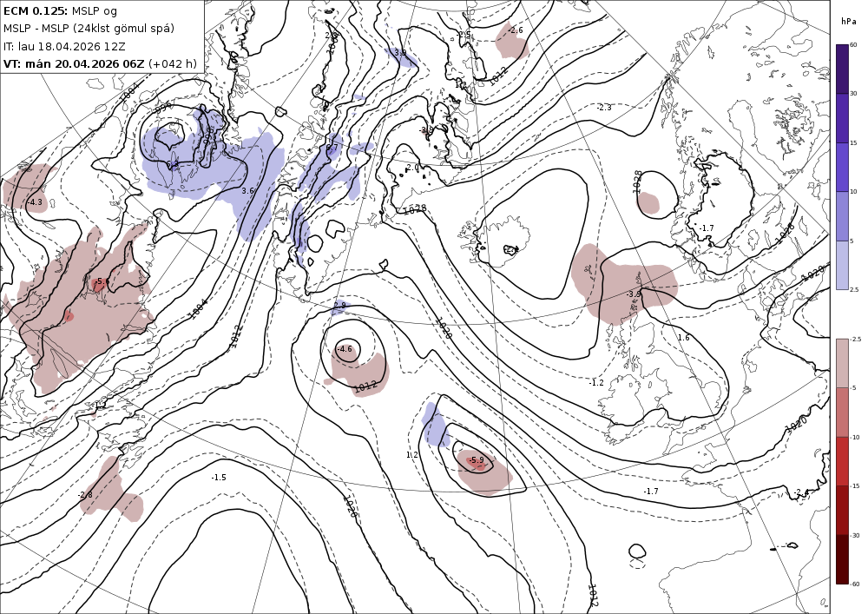Click the legend tick label -60
868x614 pixels.
point(855,584)
